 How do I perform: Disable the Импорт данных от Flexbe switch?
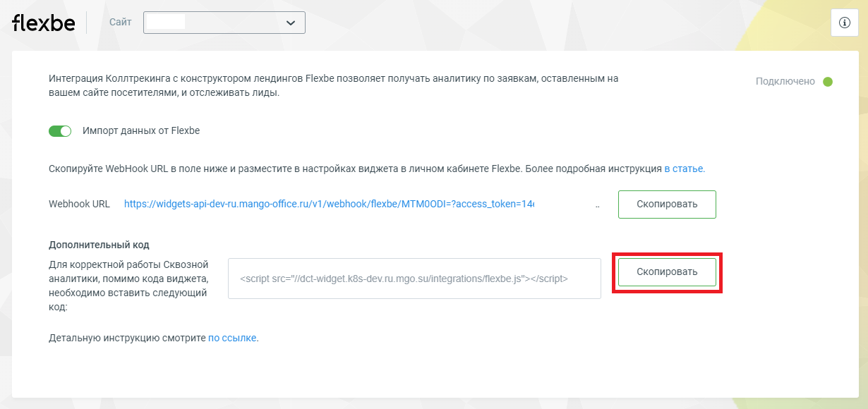[60, 131]
